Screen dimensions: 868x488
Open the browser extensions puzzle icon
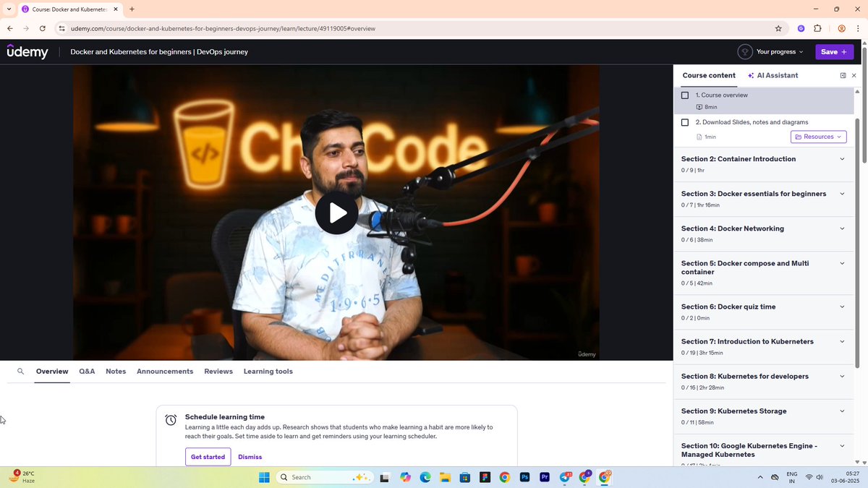817,29
